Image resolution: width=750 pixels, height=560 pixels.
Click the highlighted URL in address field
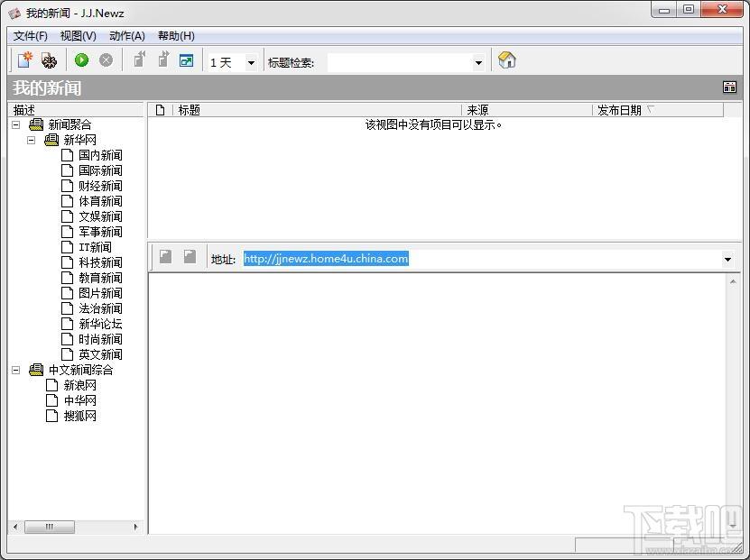click(x=326, y=259)
